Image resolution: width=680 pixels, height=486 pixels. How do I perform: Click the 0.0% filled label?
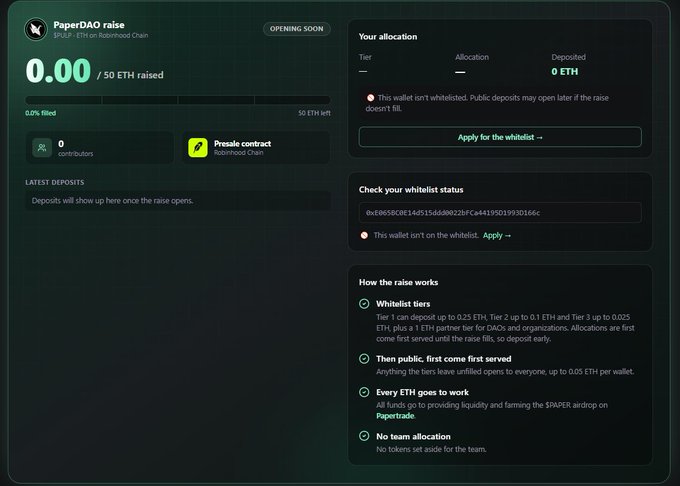coord(40,113)
